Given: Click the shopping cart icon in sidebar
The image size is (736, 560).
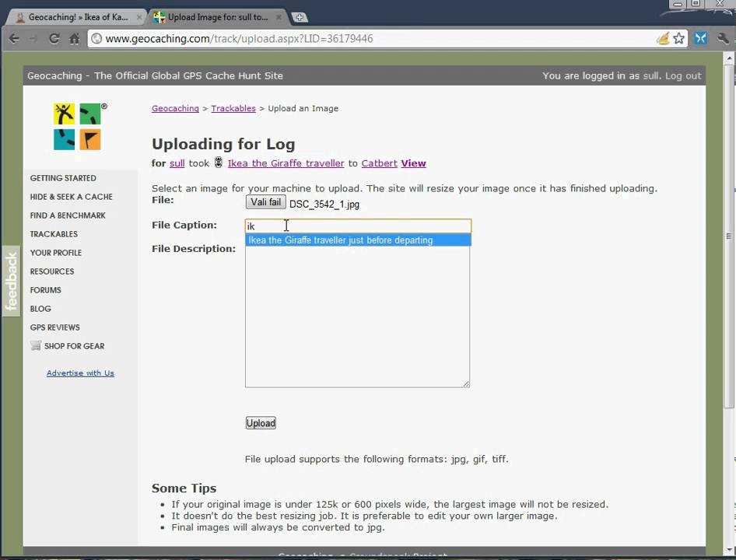Looking at the screenshot, I should [x=36, y=345].
